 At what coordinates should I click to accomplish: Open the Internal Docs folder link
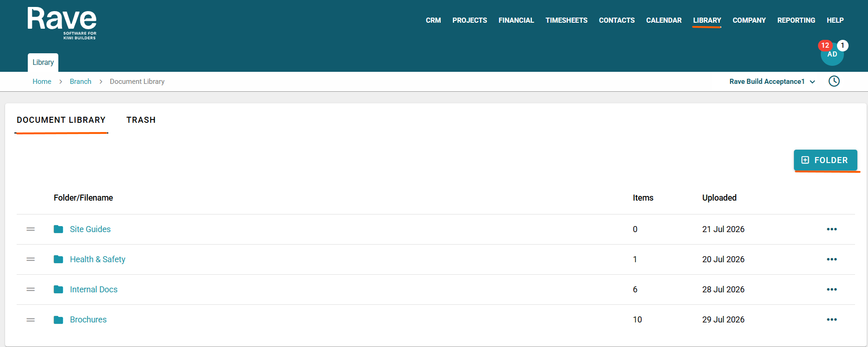click(x=94, y=290)
